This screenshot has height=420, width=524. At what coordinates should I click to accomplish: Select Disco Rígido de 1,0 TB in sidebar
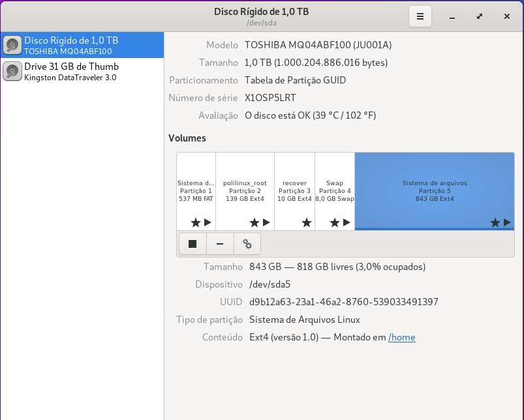tap(82, 45)
